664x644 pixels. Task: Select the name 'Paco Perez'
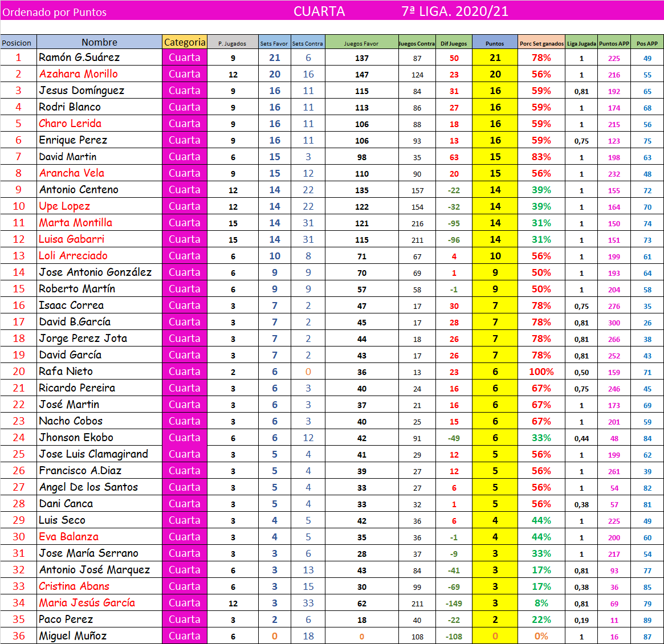click(x=66, y=618)
